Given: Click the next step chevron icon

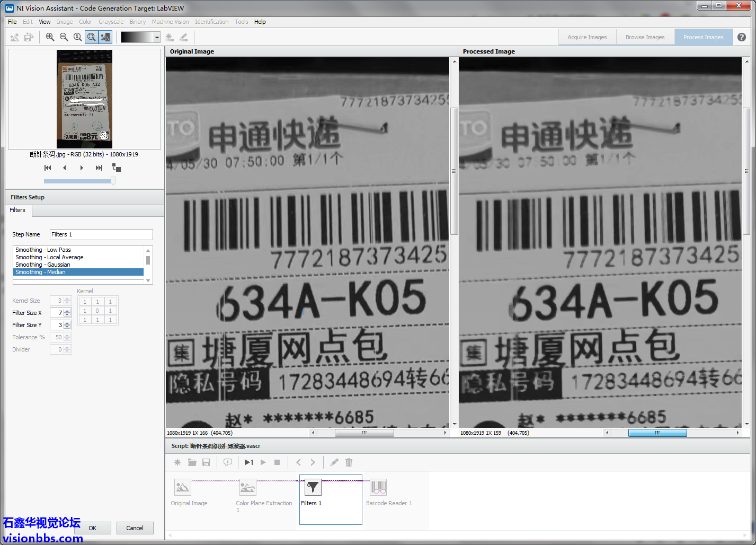Looking at the screenshot, I should 313,462.
